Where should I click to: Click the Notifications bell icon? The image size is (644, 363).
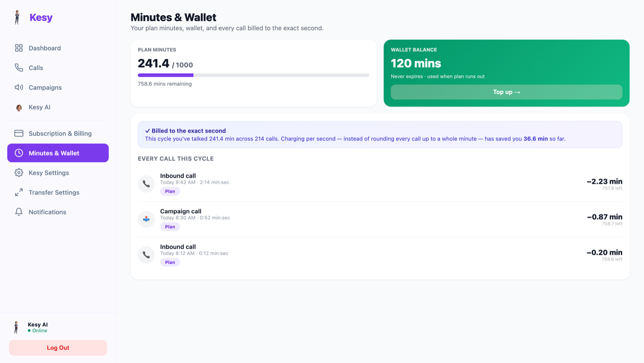19,212
